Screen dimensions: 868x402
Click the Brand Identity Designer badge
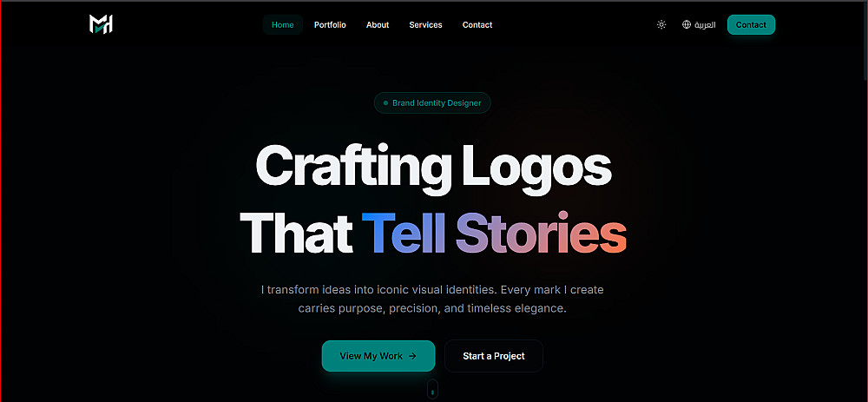point(432,103)
